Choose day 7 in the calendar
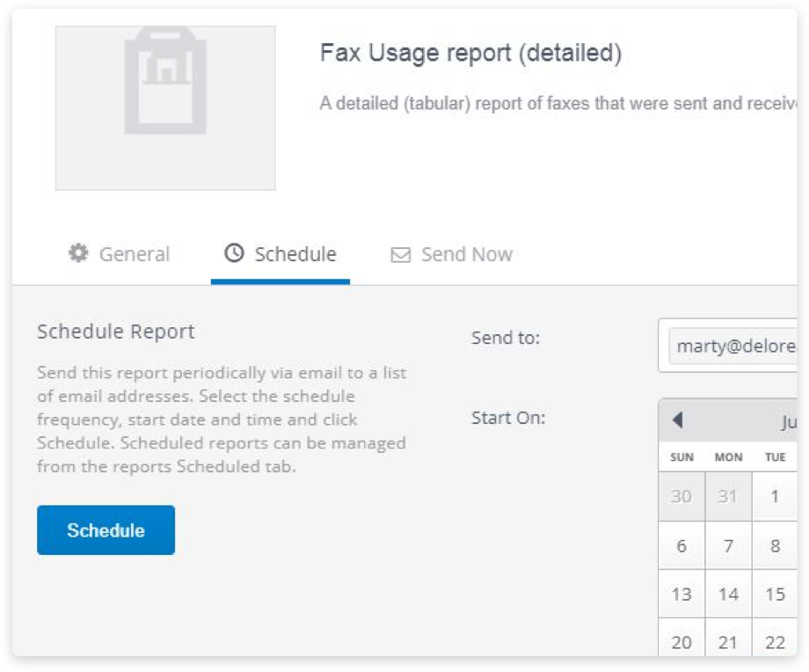Screen dimensions: 809x672 728,545
